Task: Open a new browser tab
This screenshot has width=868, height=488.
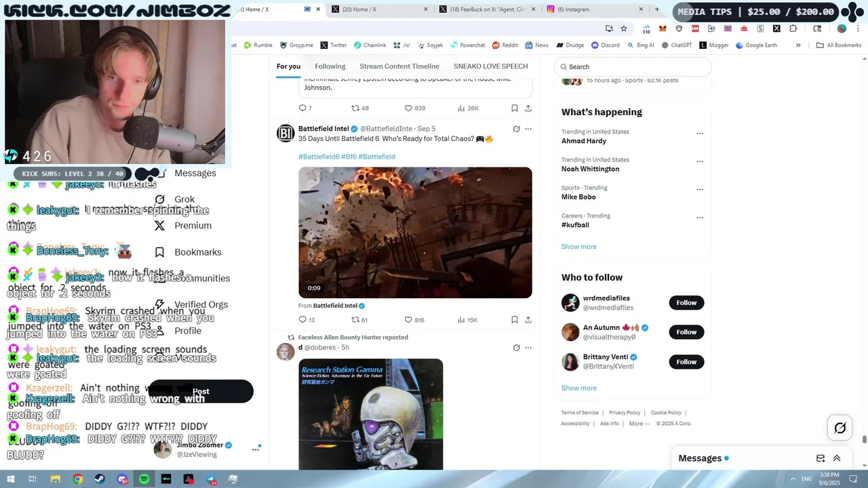Action: 656,9
